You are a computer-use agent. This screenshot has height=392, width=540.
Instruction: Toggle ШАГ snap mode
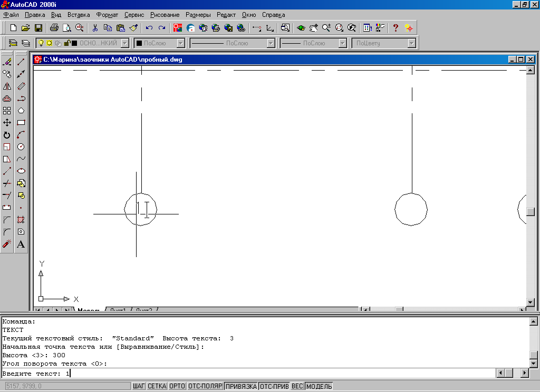(x=139, y=386)
